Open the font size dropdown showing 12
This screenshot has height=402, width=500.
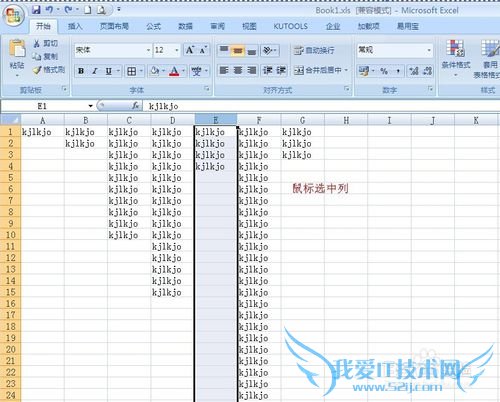coord(177,50)
